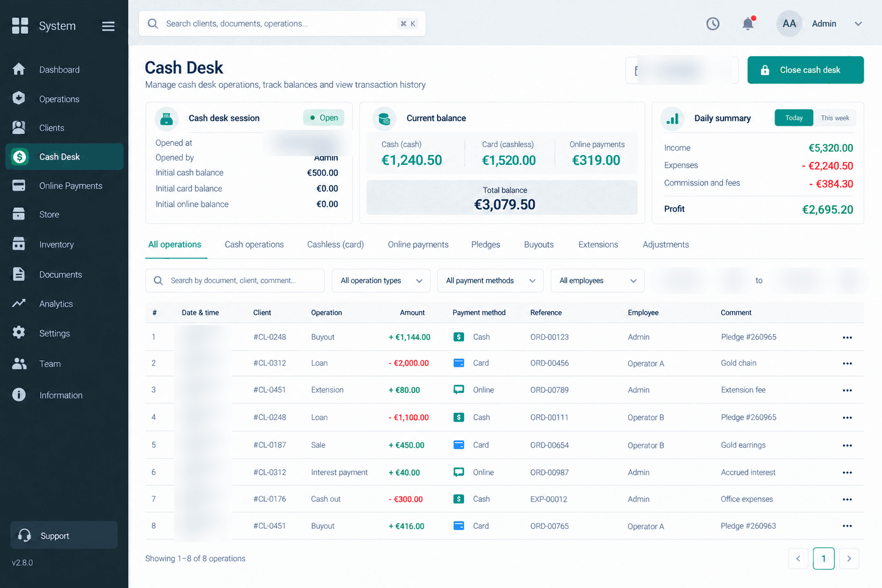This screenshot has height=588, width=882.
Task: Open Information page in sidebar
Action: point(64,395)
